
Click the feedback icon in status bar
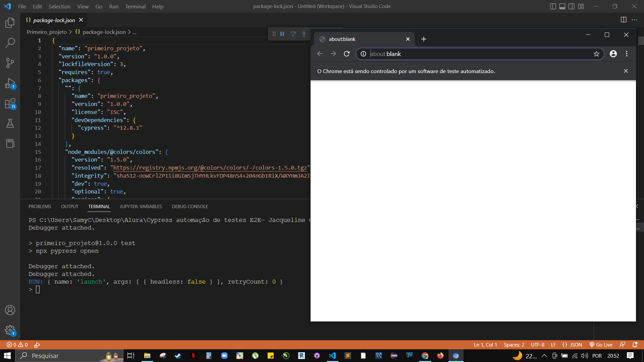(622, 345)
